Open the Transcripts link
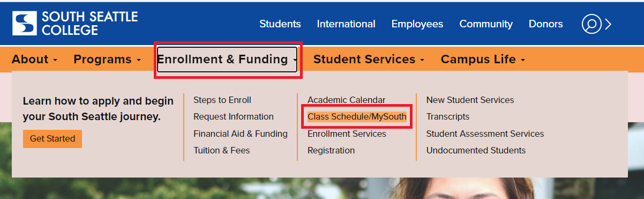This screenshot has width=644, height=199. click(448, 116)
